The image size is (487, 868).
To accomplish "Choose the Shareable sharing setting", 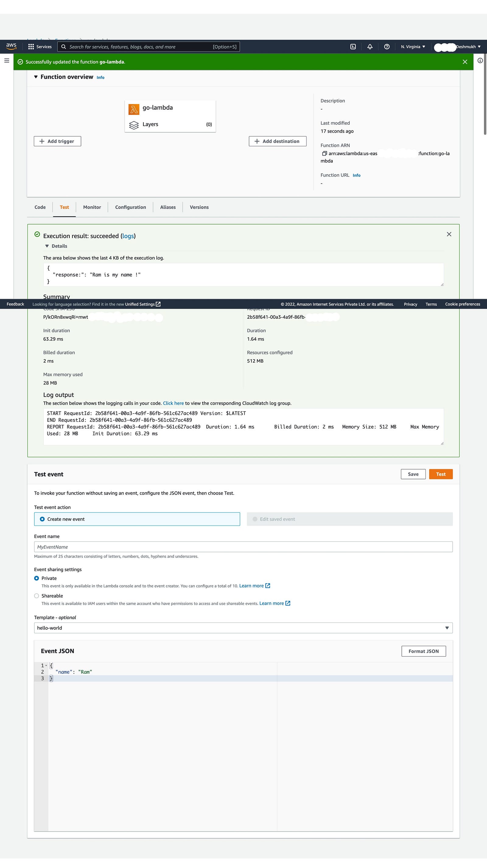I will (37, 596).
